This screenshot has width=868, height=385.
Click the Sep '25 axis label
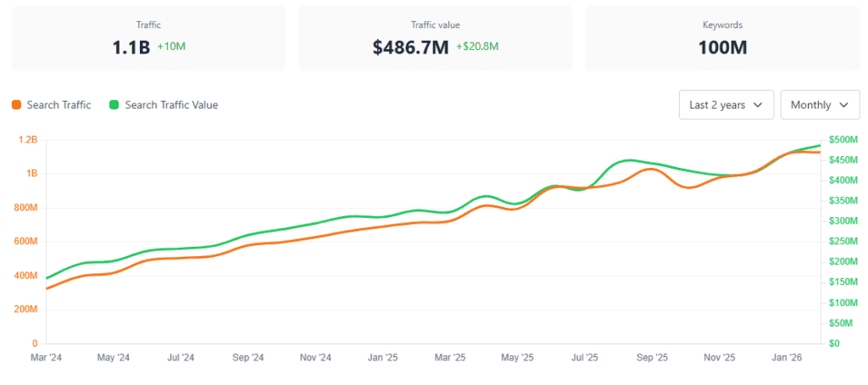click(653, 358)
